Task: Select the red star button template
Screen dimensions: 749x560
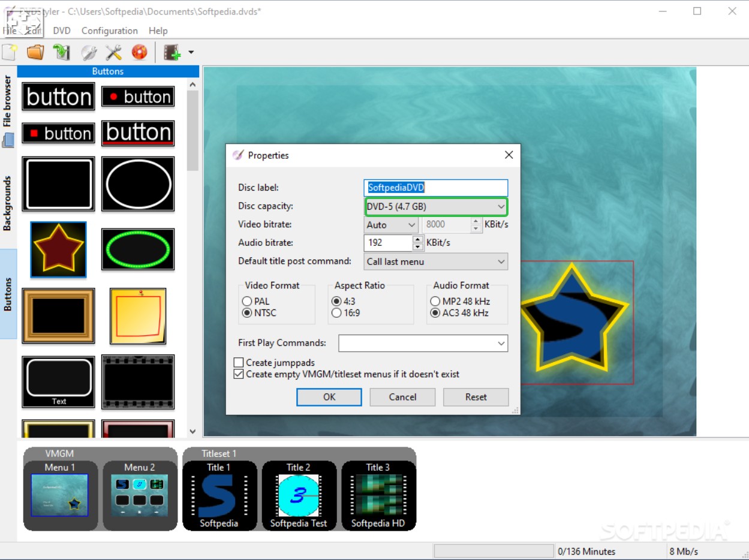Action: click(58, 249)
